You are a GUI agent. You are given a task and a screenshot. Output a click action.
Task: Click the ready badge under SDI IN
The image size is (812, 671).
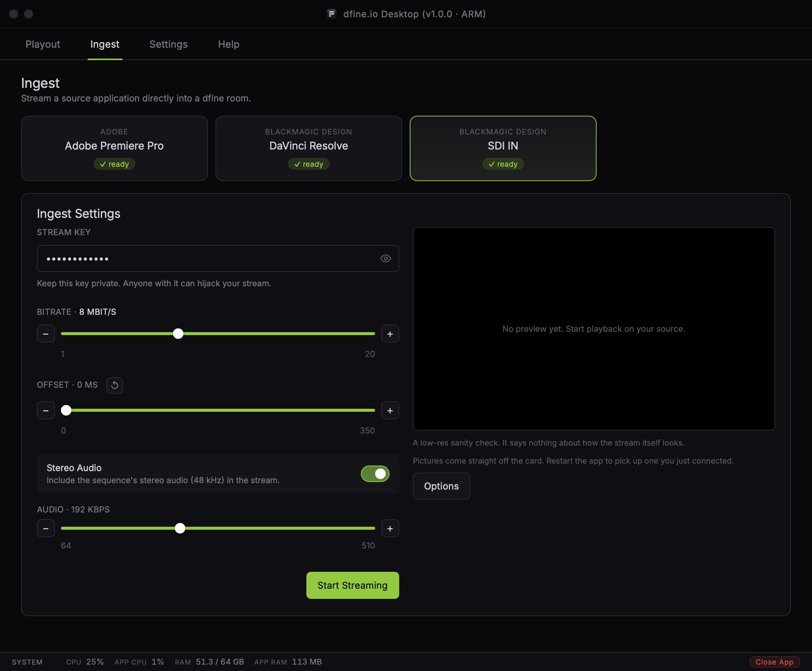point(503,164)
